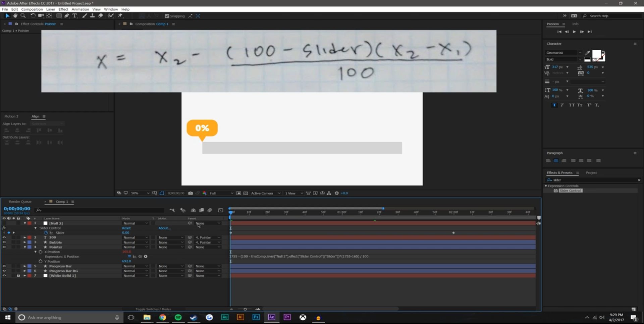This screenshot has height=324, width=644.
Task: Toggle the Snapping checkbox
Action: [x=167, y=16]
